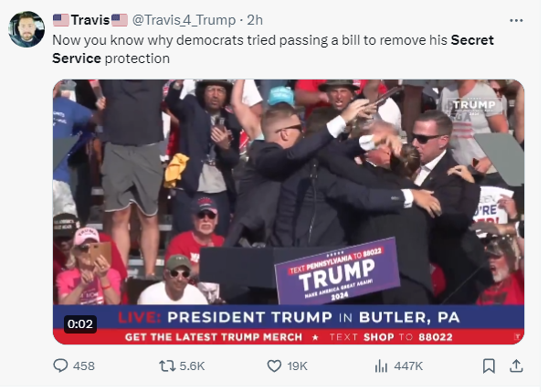Repost this tweet with retweet arrows icon

tap(167, 366)
